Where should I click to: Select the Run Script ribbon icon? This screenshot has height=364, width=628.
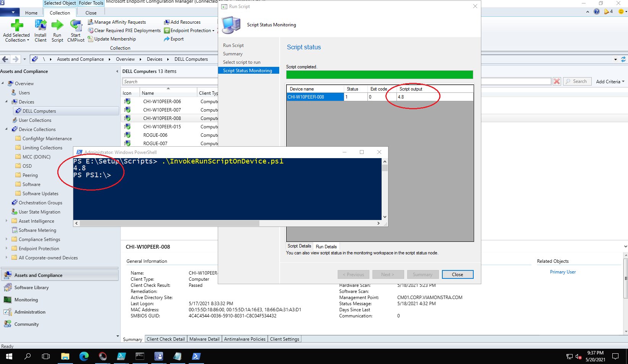pyautogui.click(x=57, y=30)
